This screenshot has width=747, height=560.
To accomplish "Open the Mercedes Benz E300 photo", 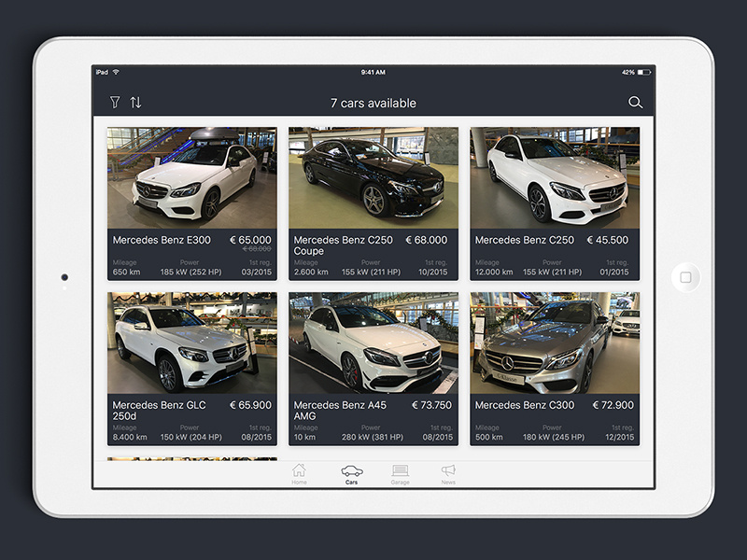I will point(192,177).
